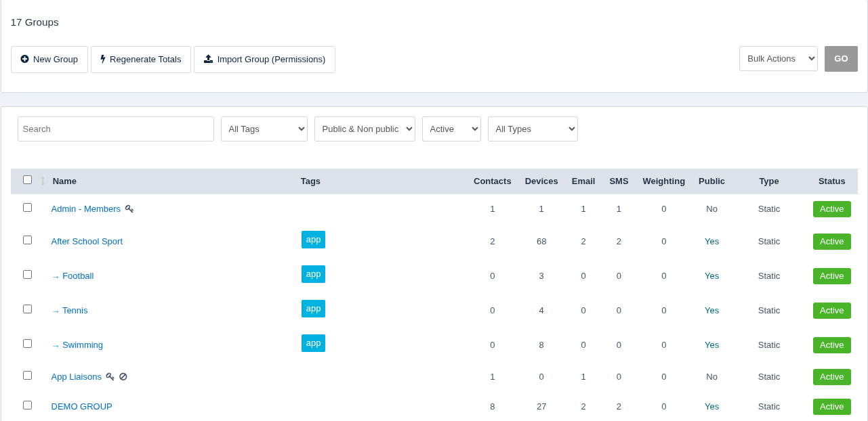Click the Type column header
868x421 pixels.
pos(769,181)
